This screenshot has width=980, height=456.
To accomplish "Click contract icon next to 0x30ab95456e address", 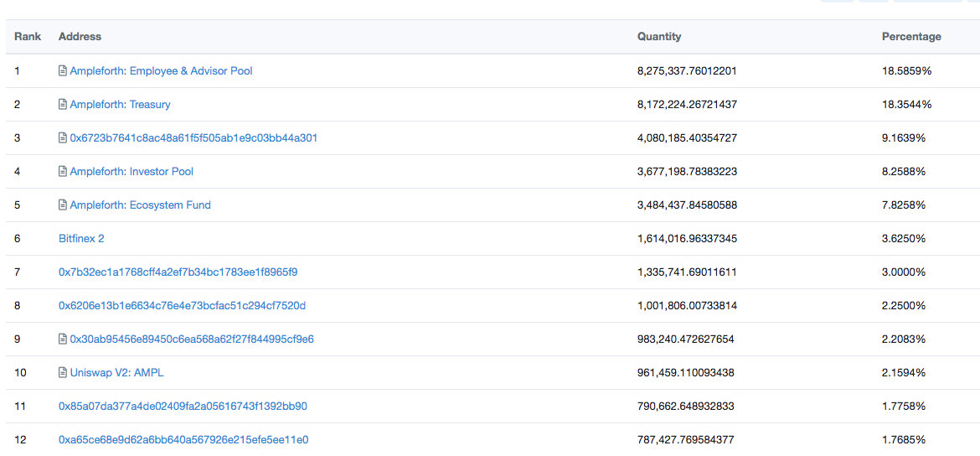I will point(63,339).
